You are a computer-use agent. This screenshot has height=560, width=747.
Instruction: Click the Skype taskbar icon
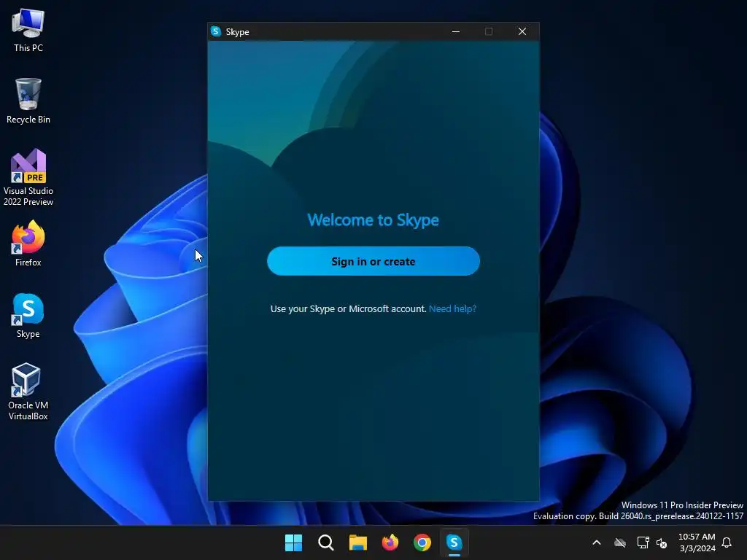click(x=454, y=542)
